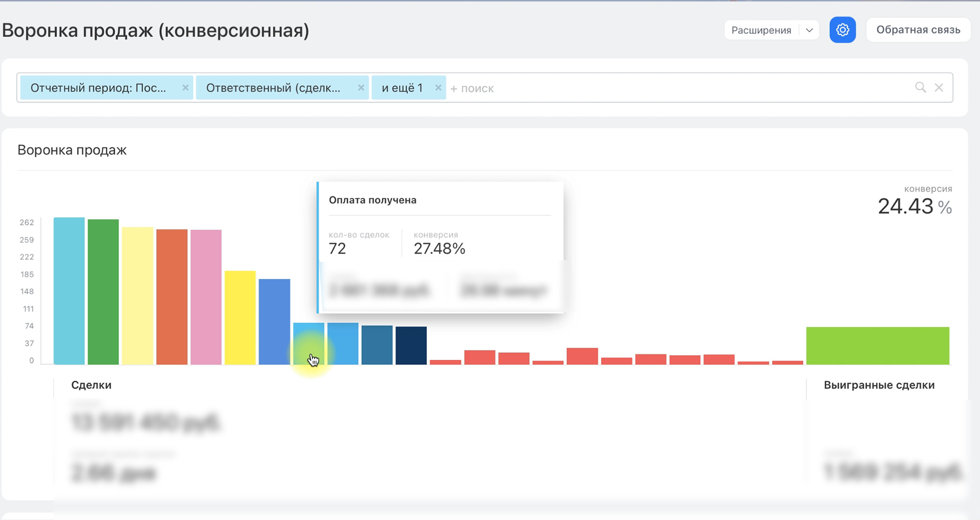Open the 'Отчетный период: Пос...' filter chip
The image size is (980, 520).
coord(98,88)
